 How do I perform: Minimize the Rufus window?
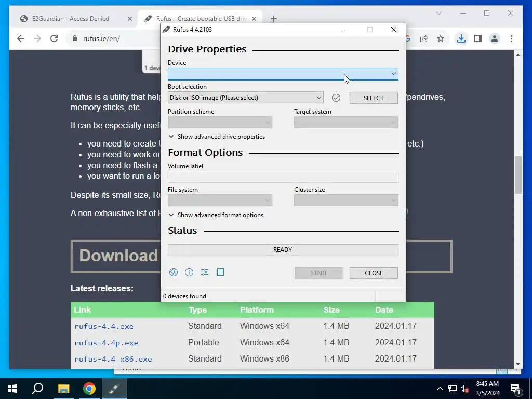(x=347, y=30)
